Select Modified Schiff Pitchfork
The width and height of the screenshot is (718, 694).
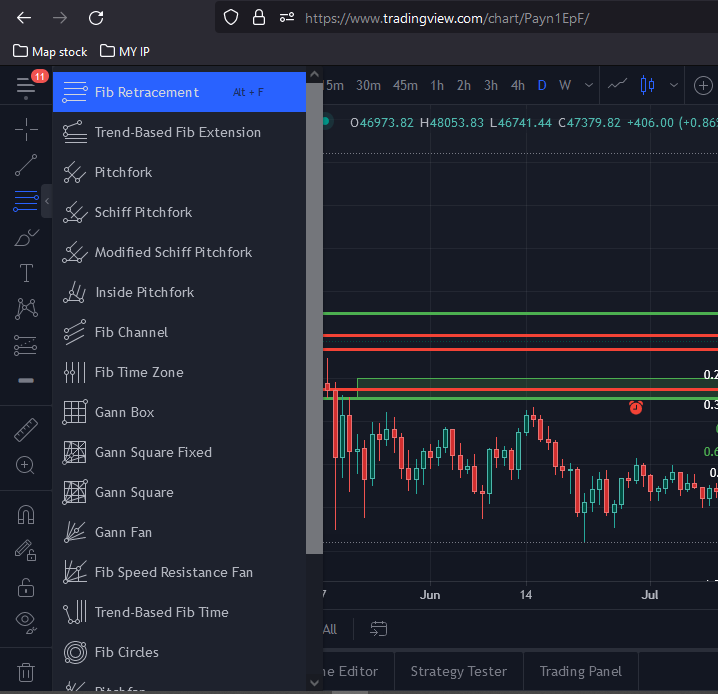(x=179, y=252)
